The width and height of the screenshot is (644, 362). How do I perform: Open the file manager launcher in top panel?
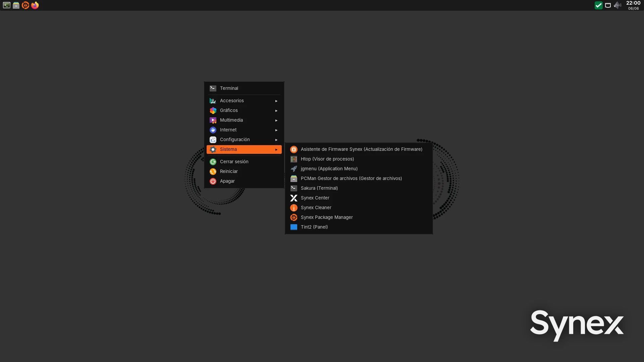(x=16, y=5)
